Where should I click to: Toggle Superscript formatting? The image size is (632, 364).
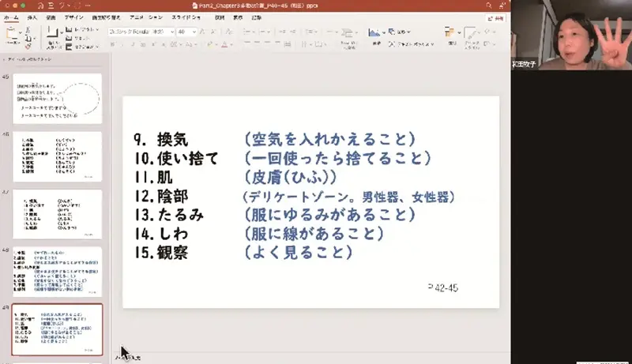pos(153,44)
